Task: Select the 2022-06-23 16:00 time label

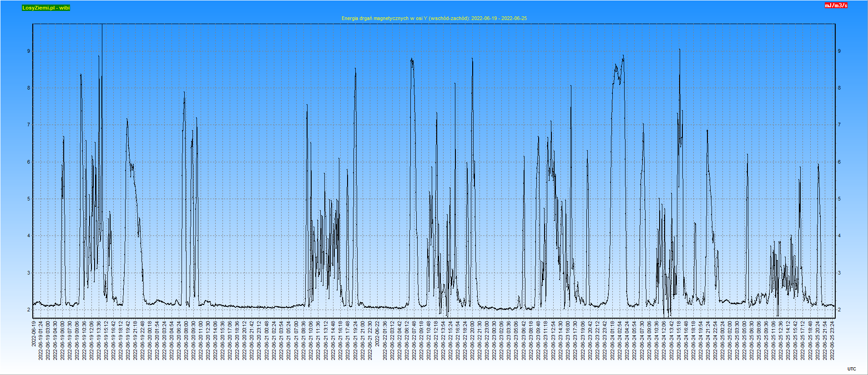Action: 569,340
